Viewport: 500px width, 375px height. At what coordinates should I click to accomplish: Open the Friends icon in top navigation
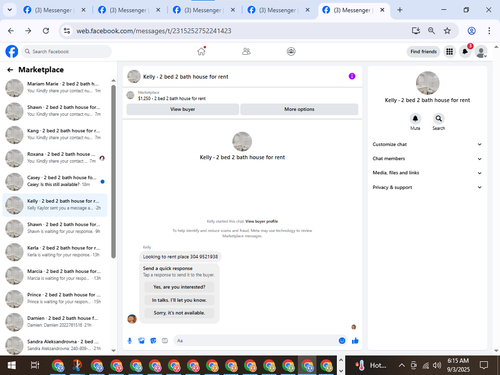[246, 51]
